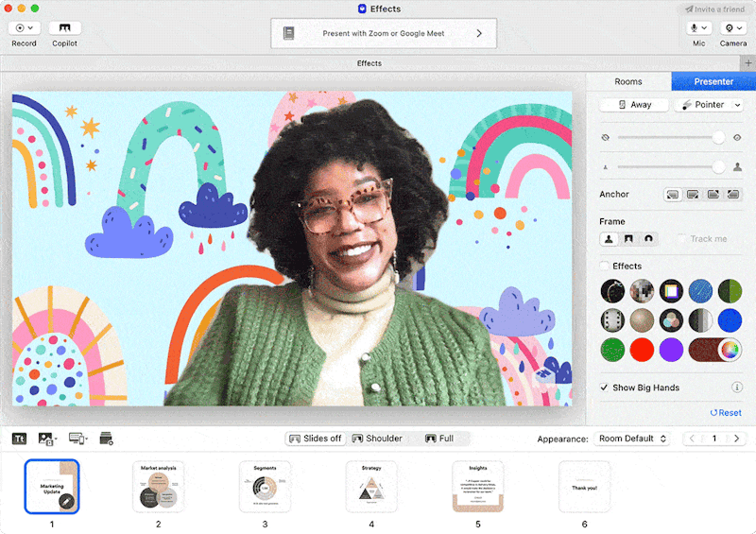
Task: Pick the solid blue color swatch
Action: [730, 320]
